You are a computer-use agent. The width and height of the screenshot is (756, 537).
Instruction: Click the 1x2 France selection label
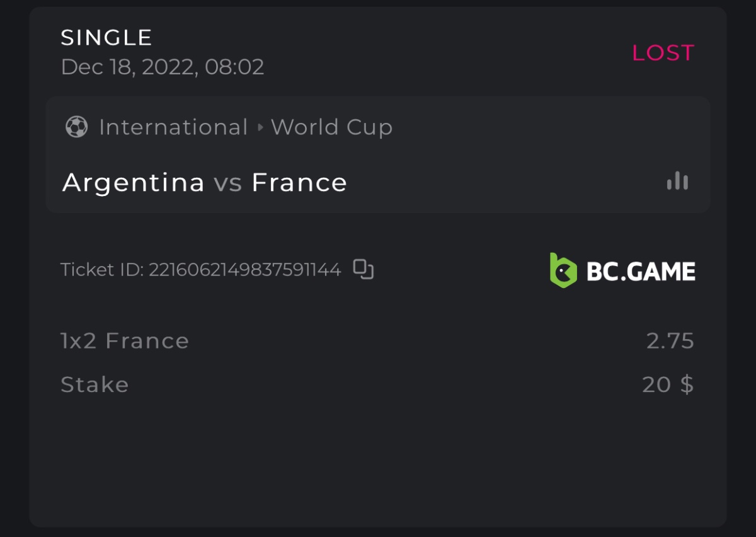click(x=125, y=341)
